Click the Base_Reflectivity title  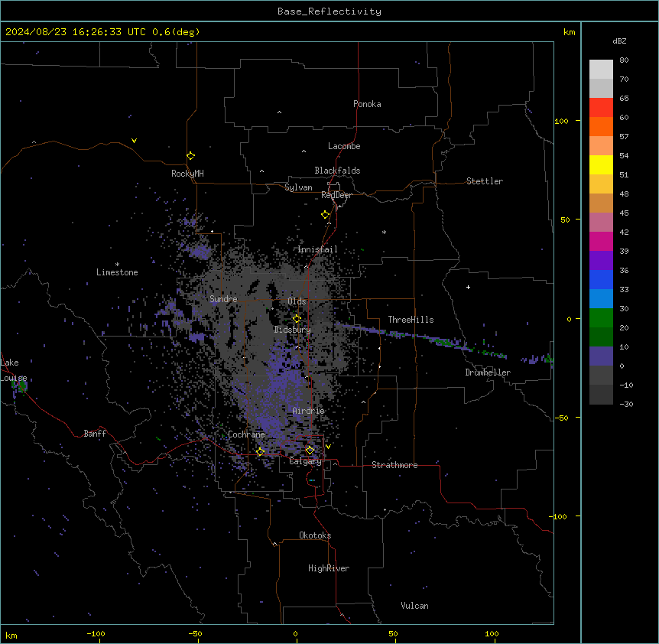[x=329, y=11]
